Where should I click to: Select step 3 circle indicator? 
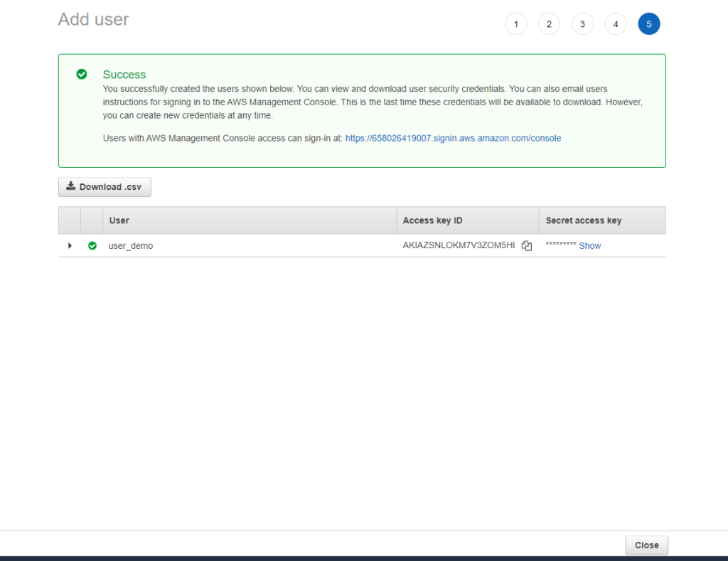[x=582, y=24]
